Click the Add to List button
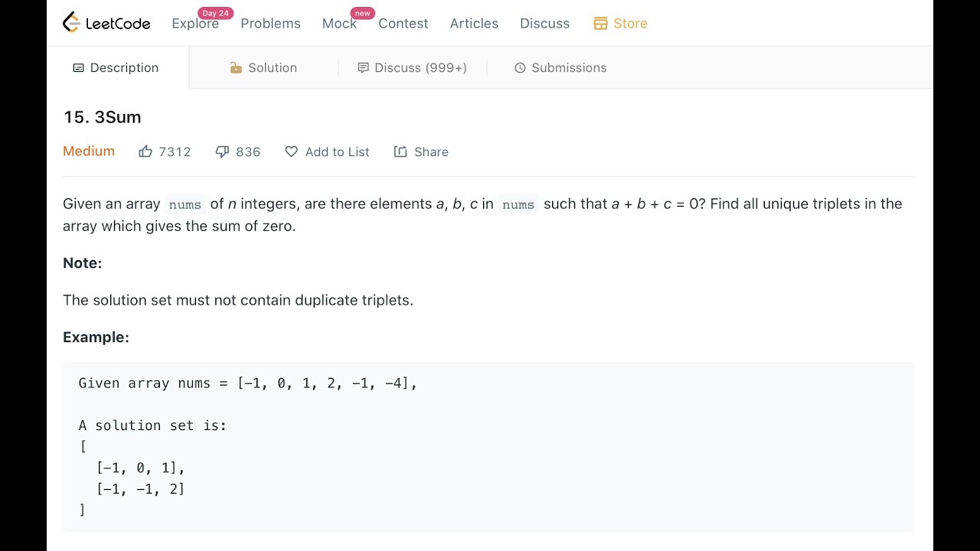980x551 pixels. pos(337,152)
